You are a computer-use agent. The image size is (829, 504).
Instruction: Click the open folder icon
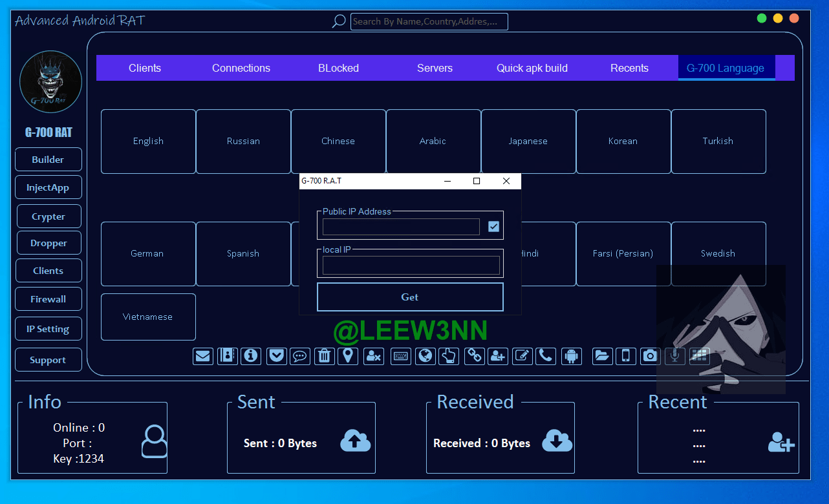pos(602,356)
